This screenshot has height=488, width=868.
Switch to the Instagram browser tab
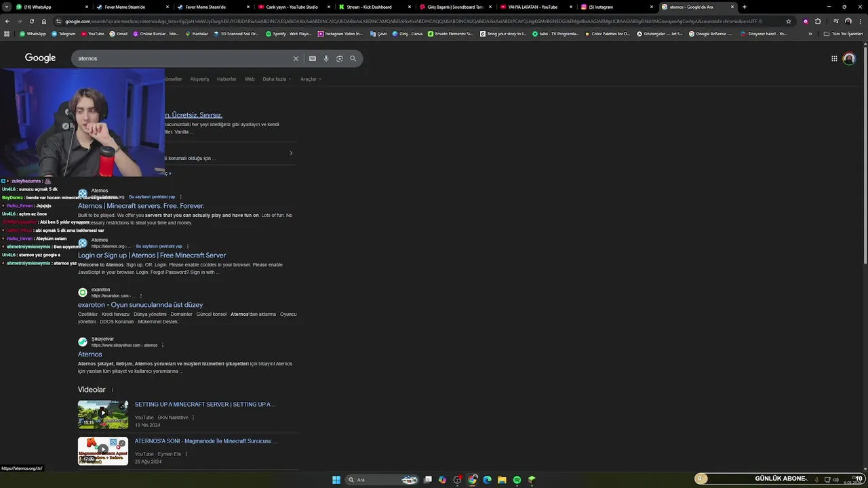tap(616, 7)
